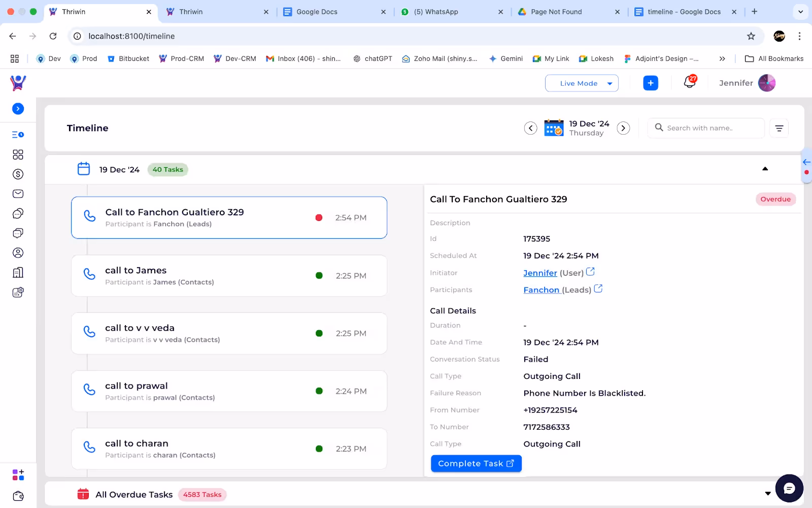Viewport: 812px width, 508px height.
Task: Open the Timeline sidebar icon
Action: click(x=18, y=135)
